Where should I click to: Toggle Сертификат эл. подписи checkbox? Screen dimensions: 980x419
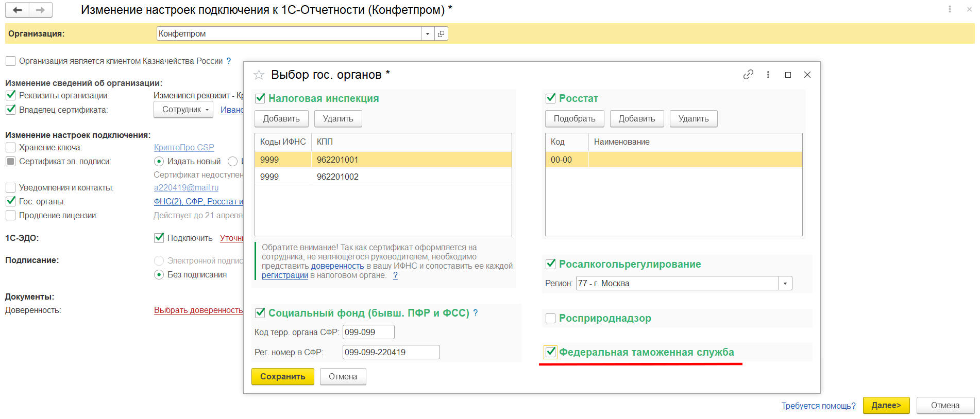(x=10, y=161)
